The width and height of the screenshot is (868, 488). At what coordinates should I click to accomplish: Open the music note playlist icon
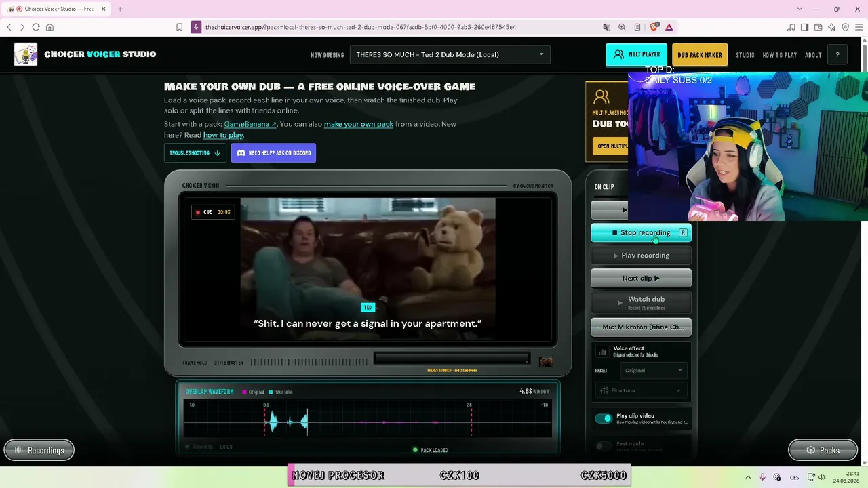click(791, 27)
